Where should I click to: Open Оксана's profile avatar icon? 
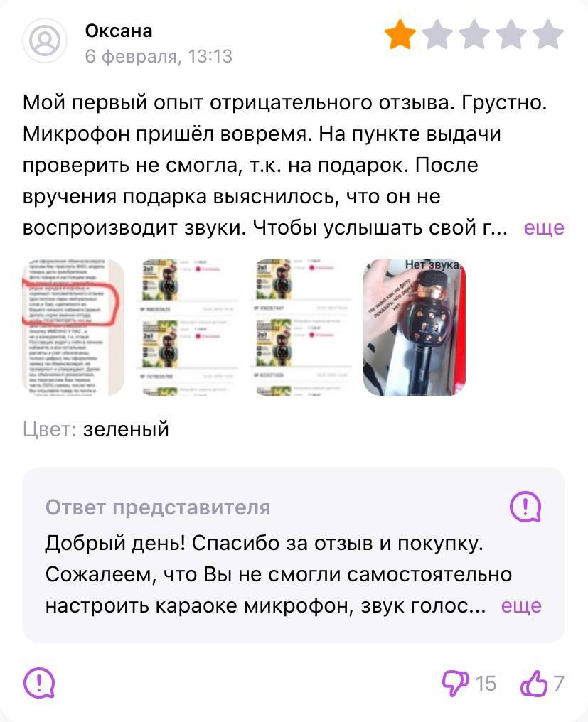(45, 41)
